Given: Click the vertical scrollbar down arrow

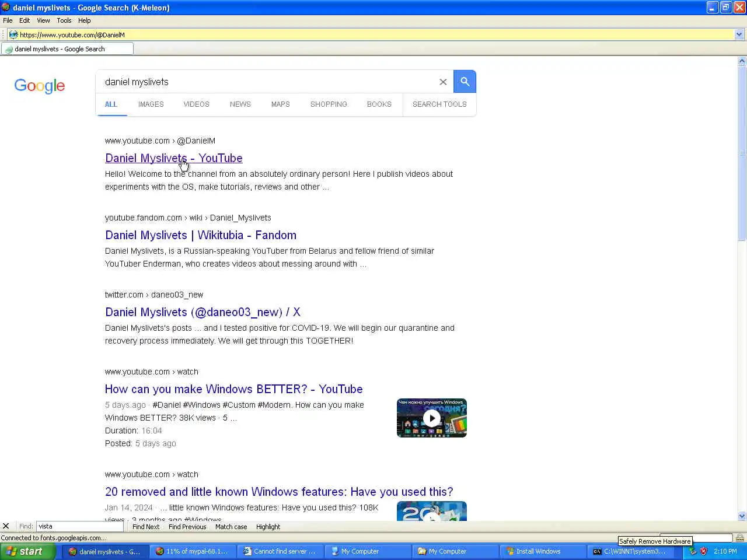Looking at the screenshot, I should point(742,516).
